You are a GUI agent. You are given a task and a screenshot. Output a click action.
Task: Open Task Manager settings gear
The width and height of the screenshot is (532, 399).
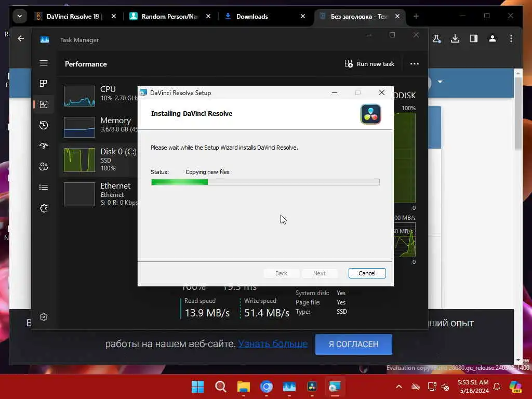click(44, 317)
